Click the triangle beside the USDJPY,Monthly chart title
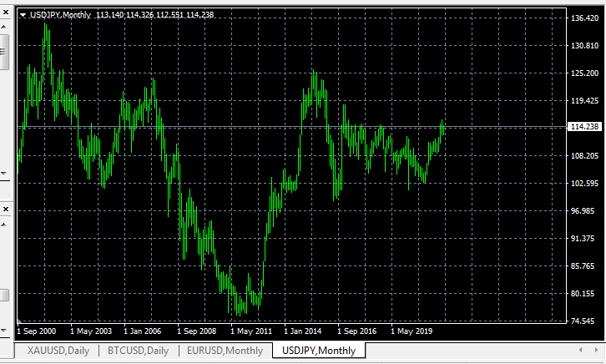This screenshot has width=606, height=364. tap(23, 15)
